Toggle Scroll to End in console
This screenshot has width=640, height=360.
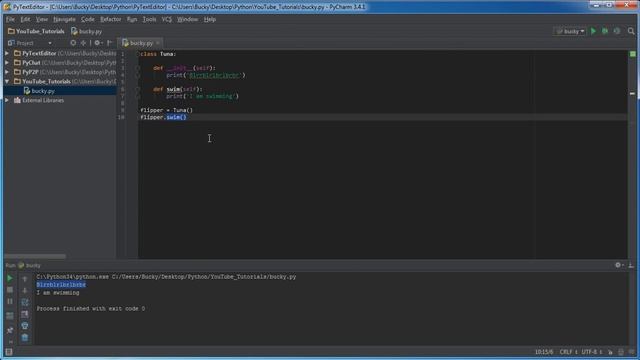[25, 314]
